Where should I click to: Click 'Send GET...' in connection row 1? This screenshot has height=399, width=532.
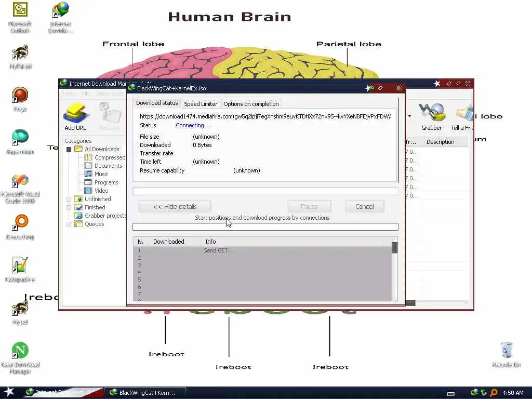click(x=219, y=250)
